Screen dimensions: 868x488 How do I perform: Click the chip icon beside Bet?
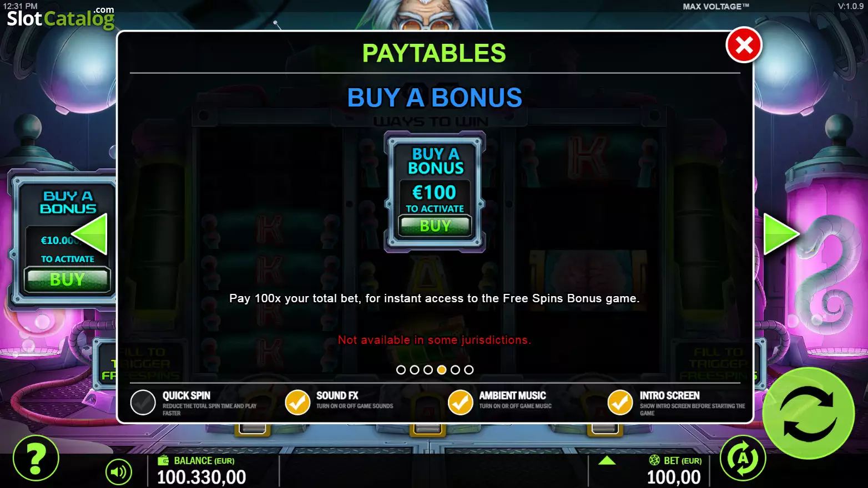(654, 460)
